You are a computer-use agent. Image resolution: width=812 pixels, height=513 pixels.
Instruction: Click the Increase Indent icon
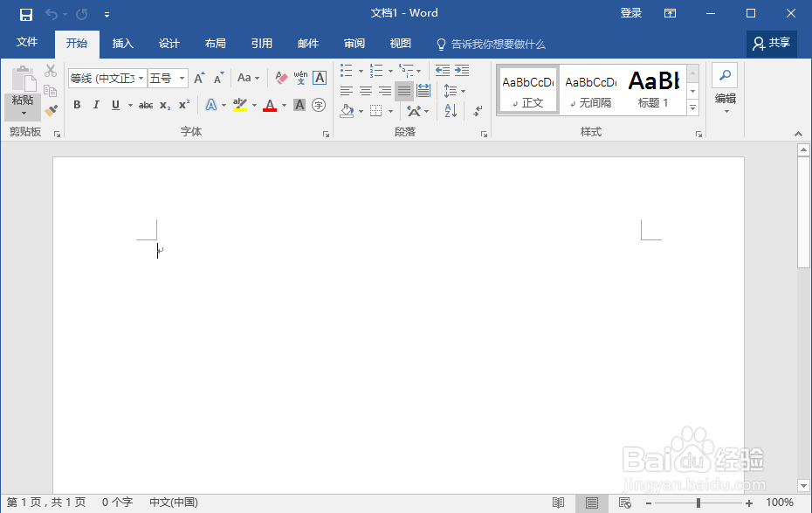[461, 71]
